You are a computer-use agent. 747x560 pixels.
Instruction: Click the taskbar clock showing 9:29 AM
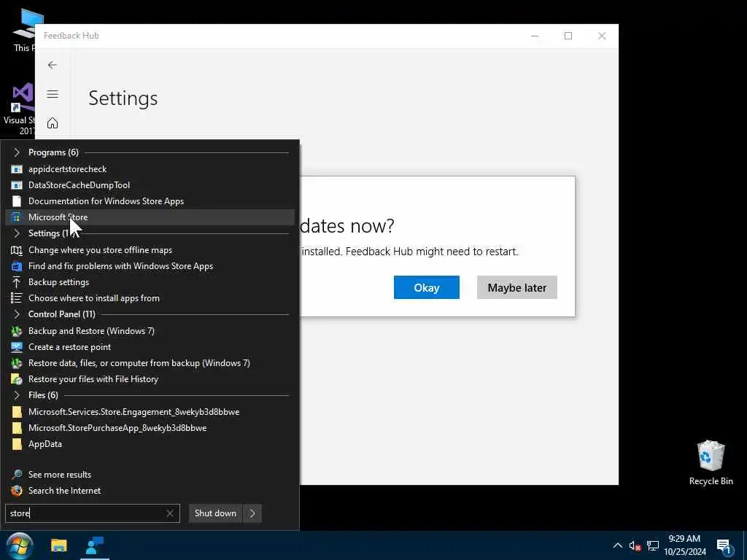pyautogui.click(x=684, y=545)
